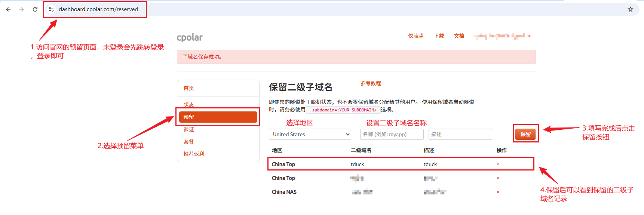
Task: Click the browser forward arrow
Action: [x=22, y=9]
